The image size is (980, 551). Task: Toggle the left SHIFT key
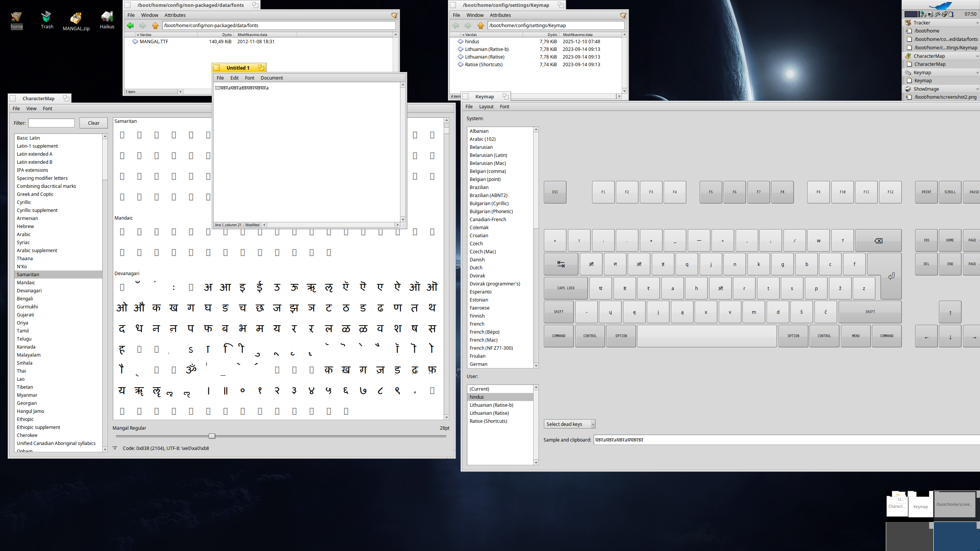tap(559, 312)
